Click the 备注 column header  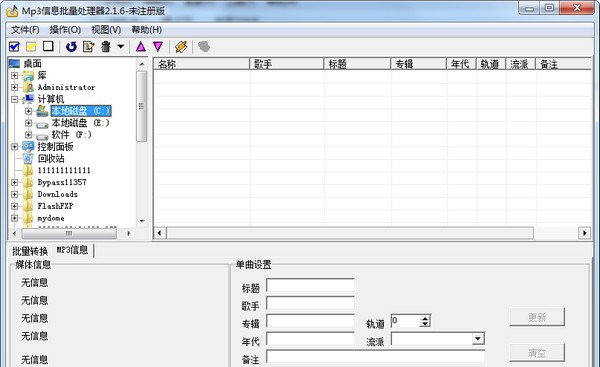(x=564, y=64)
